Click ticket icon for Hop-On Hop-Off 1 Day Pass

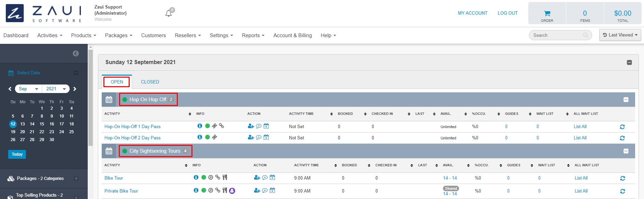pos(214,126)
